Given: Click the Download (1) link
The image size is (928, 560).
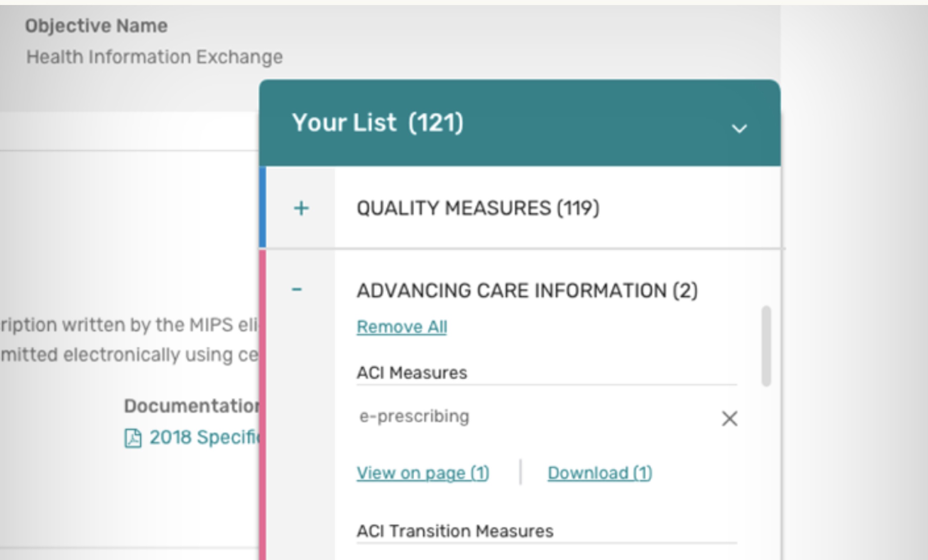Looking at the screenshot, I should click(600, 473).
